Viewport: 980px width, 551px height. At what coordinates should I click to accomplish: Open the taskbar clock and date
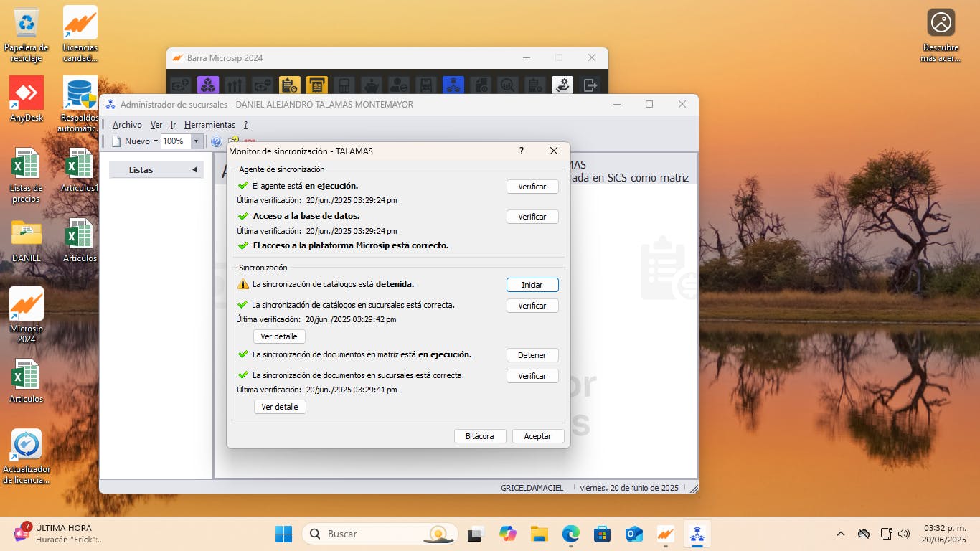945,534
